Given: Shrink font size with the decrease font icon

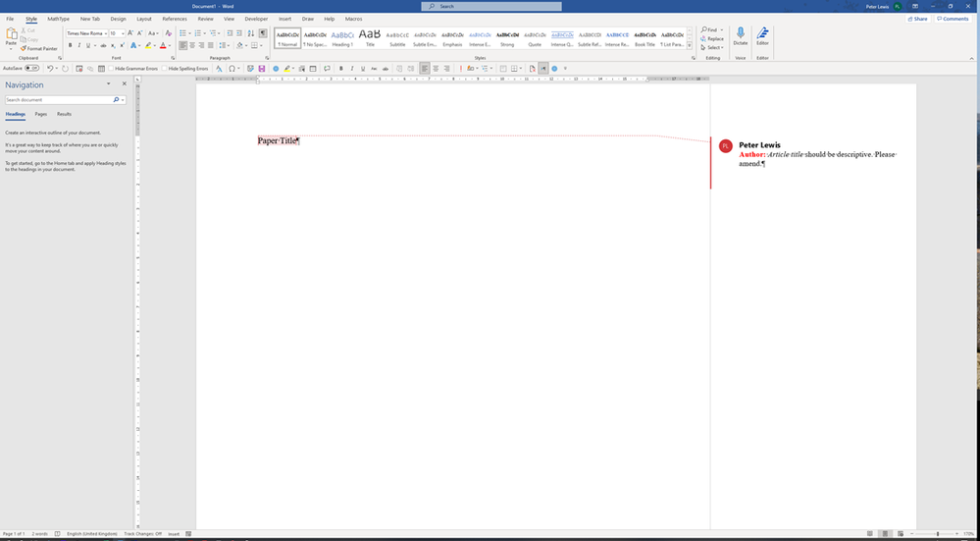Looking at the screenshot, I should 139,33.
